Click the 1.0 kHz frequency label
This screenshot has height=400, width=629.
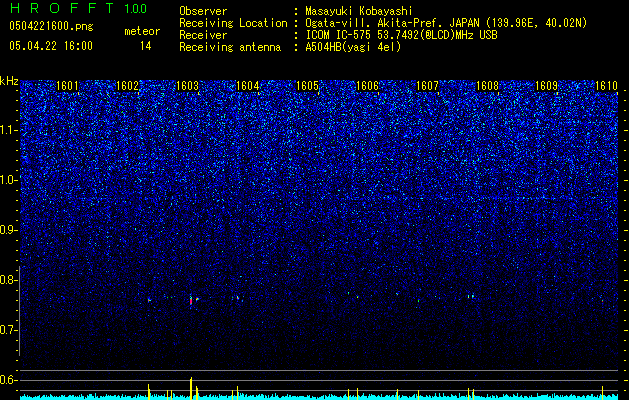pos(9,181)
